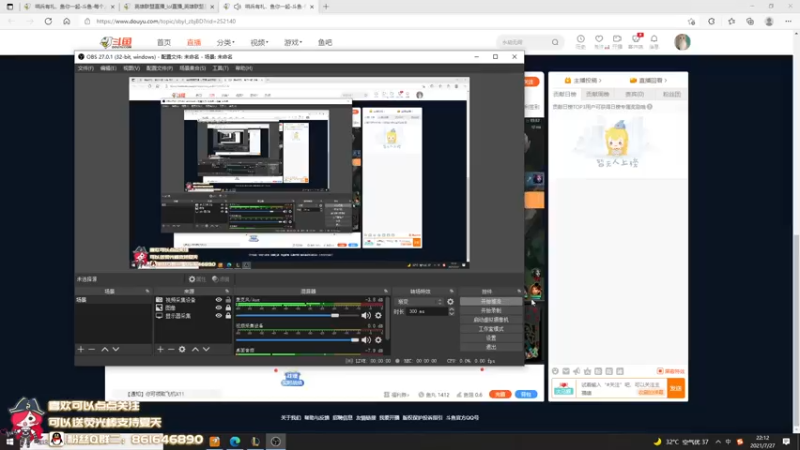The height and width of the screenshot is (450, 800).
Task: Toggle visibility of display capture source
Action: (218, 316)
